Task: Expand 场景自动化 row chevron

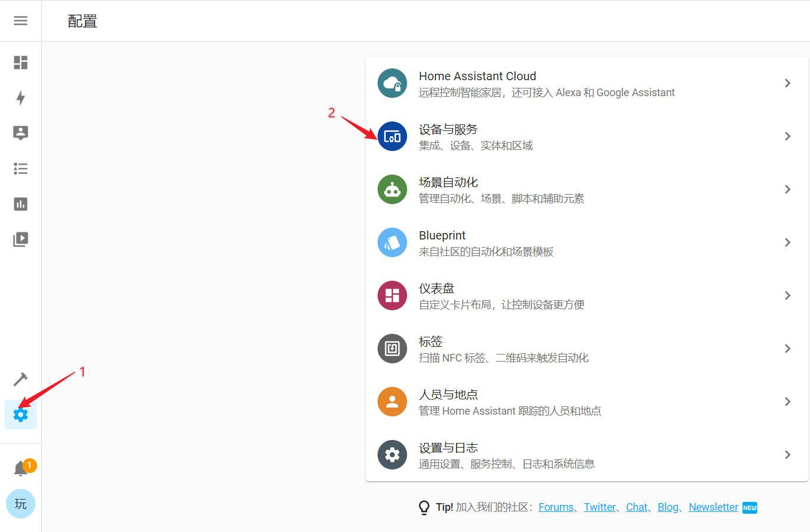Action: (788, 189)
